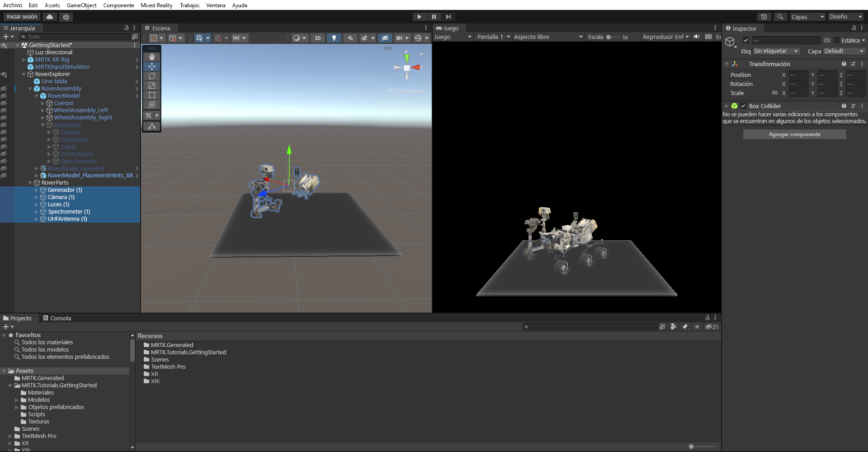Click the Box Collider edit tool icon
Image resolution: width=868 pixels, height=452 pixels.
152,126
